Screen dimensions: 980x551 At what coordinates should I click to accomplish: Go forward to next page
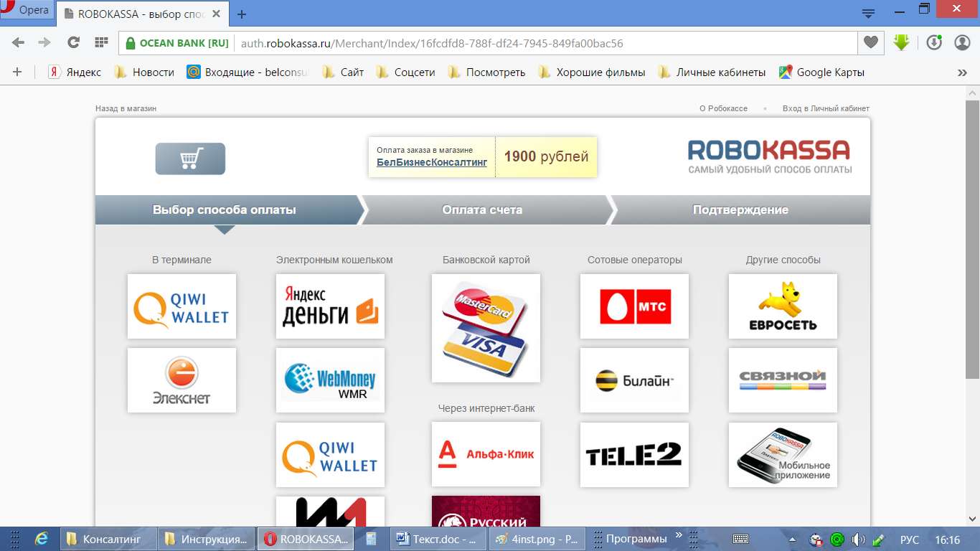point(44,42)
